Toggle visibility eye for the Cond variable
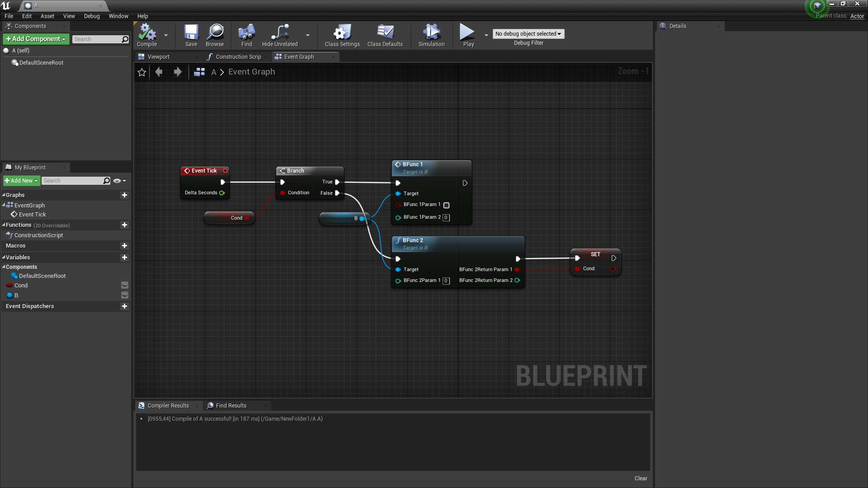 click(x=125, y=285)
